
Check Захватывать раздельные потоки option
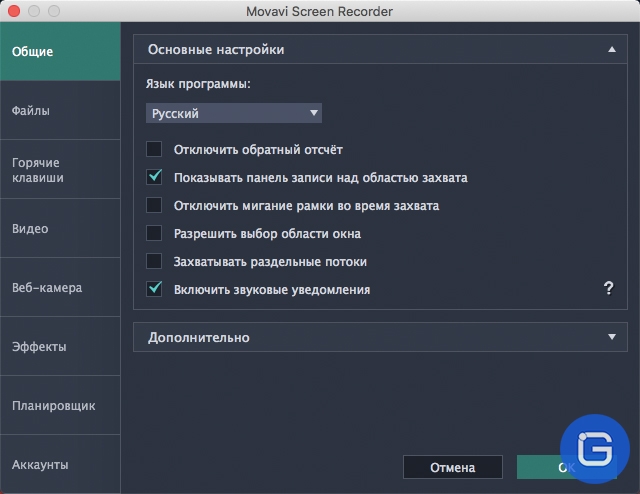point(154,261)
